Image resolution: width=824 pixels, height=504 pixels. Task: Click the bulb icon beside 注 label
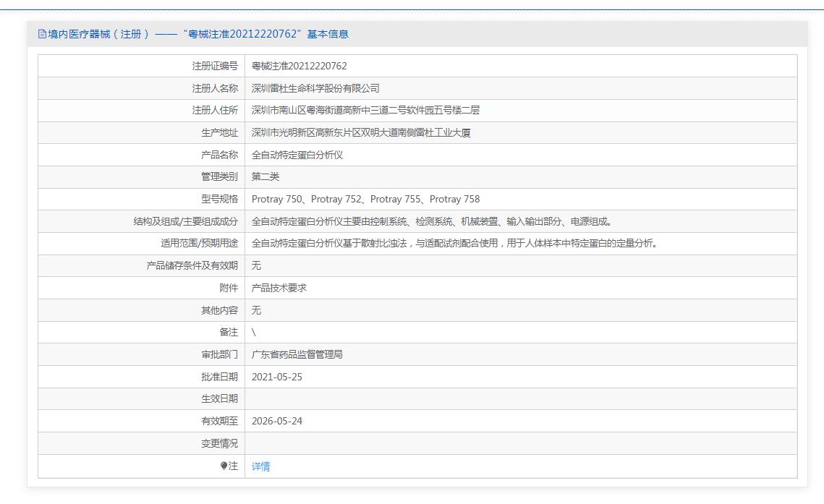pyautogui.click(x=224, y=466)
